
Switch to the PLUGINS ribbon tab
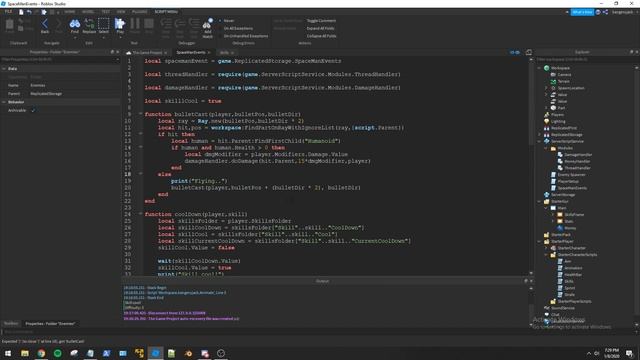139,12
